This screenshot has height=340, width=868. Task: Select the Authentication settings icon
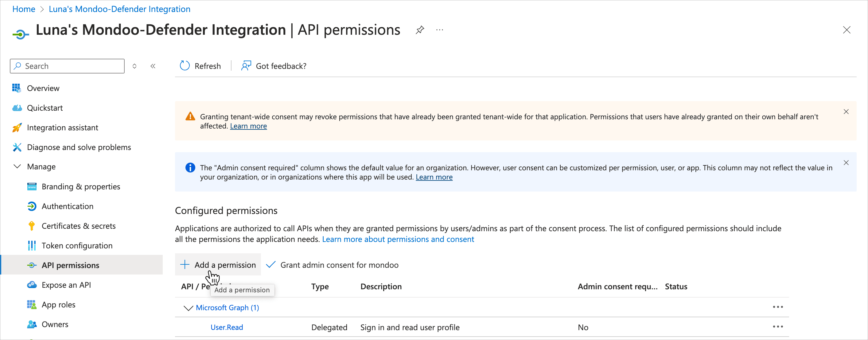[x=32, y=206]
